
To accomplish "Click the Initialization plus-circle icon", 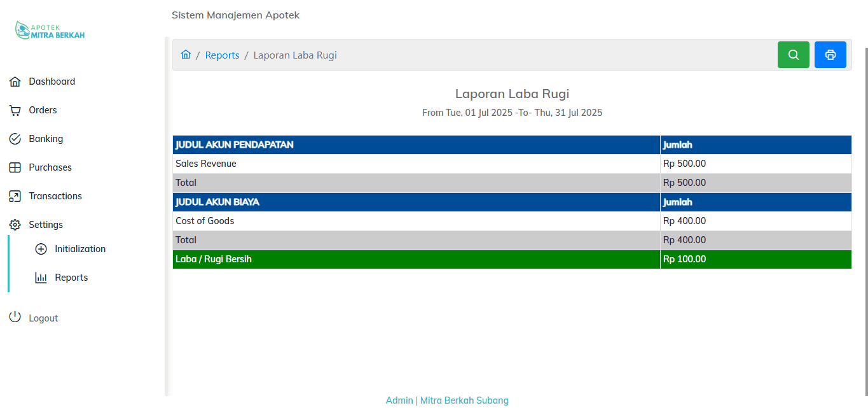I will (x=41, y=249).
